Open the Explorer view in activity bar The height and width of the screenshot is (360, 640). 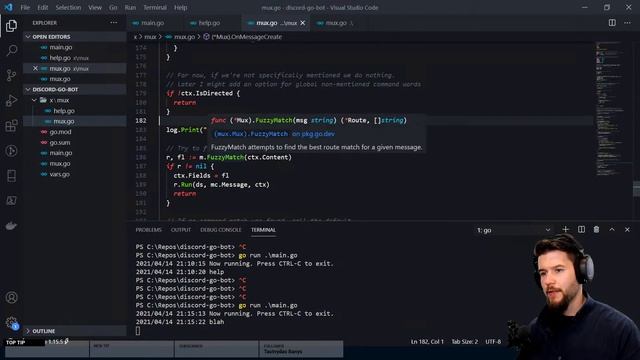pos(11,26)
